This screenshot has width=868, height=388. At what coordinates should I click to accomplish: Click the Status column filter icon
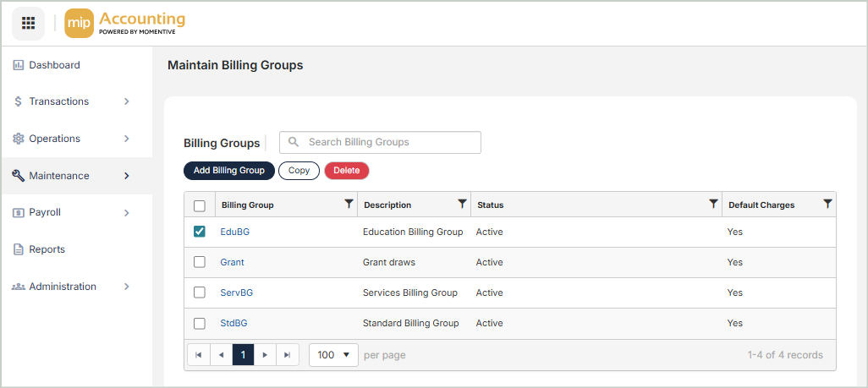coord(713,204)
